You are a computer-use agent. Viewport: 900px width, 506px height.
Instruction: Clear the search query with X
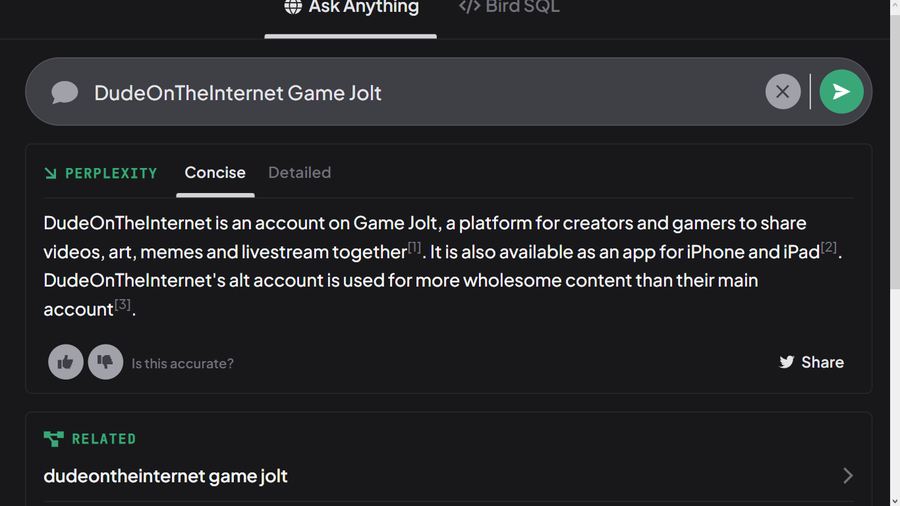[783, 92]
